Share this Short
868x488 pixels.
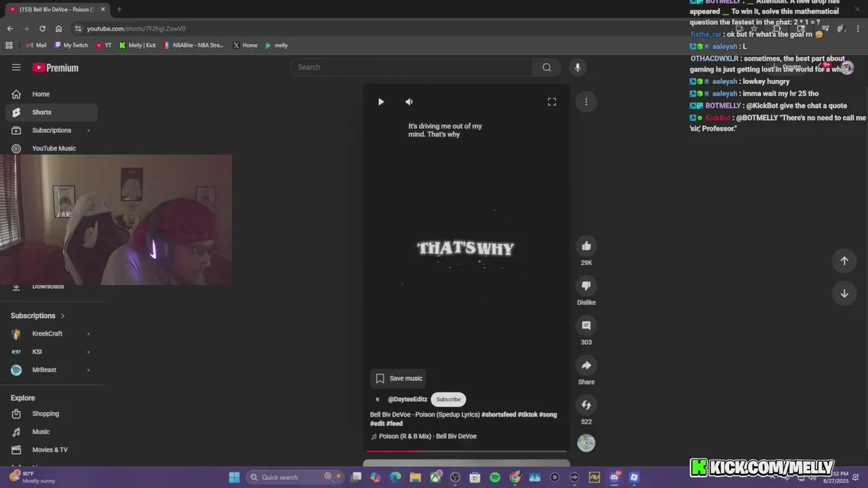pos(587,365)
